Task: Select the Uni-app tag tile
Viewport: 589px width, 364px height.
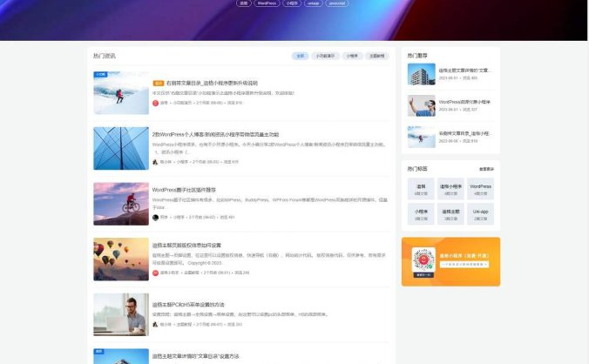Action: tap(480, 214)
